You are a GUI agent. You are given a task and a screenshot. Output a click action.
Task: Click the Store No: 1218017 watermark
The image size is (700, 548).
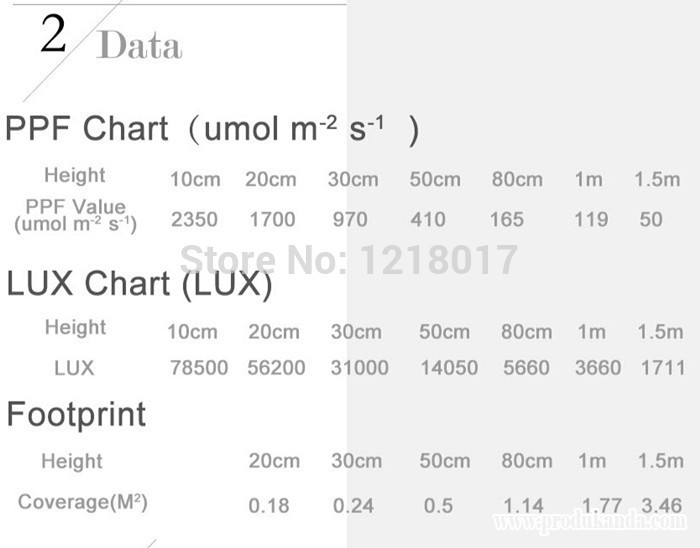349,260
